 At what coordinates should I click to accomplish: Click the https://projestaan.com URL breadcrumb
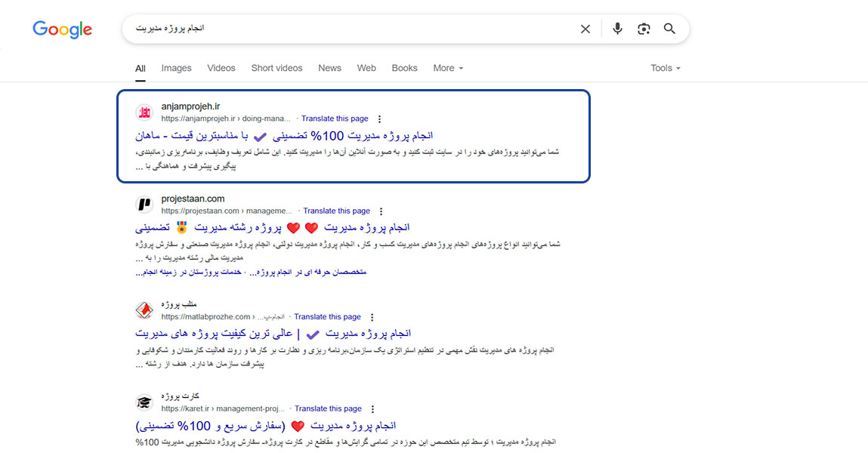coord(227,211)
